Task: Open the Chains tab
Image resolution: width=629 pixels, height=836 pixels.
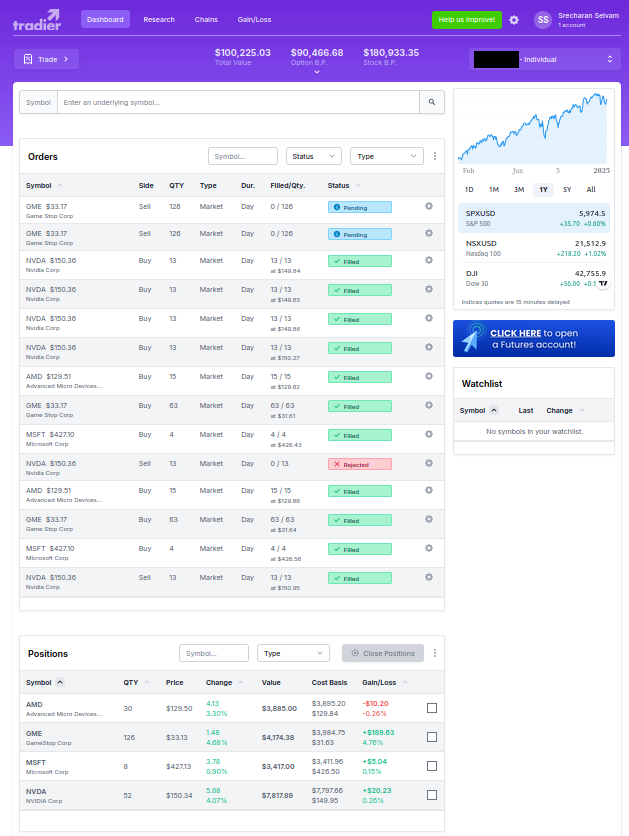Action: 206,19
